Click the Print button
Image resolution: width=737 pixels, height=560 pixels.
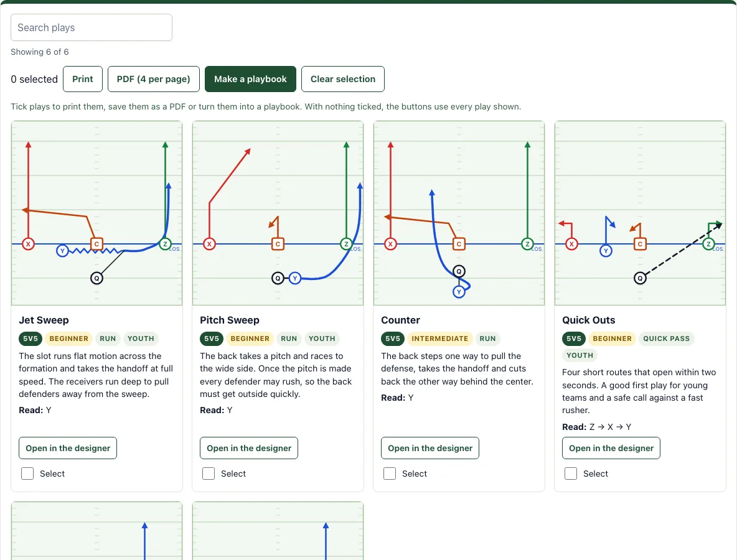(82, 79)
